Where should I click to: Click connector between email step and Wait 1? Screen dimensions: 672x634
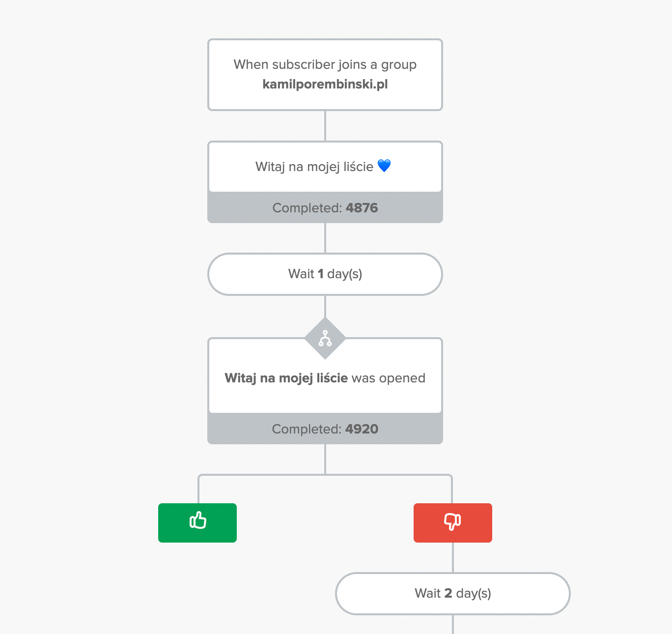click(325, 238)
